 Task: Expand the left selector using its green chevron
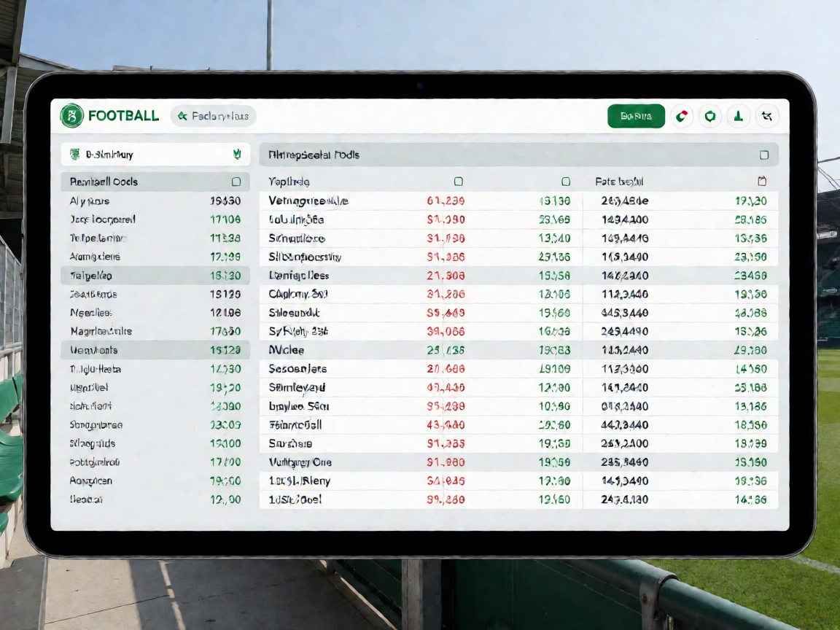pyautogui.click(x=237, y=155)
